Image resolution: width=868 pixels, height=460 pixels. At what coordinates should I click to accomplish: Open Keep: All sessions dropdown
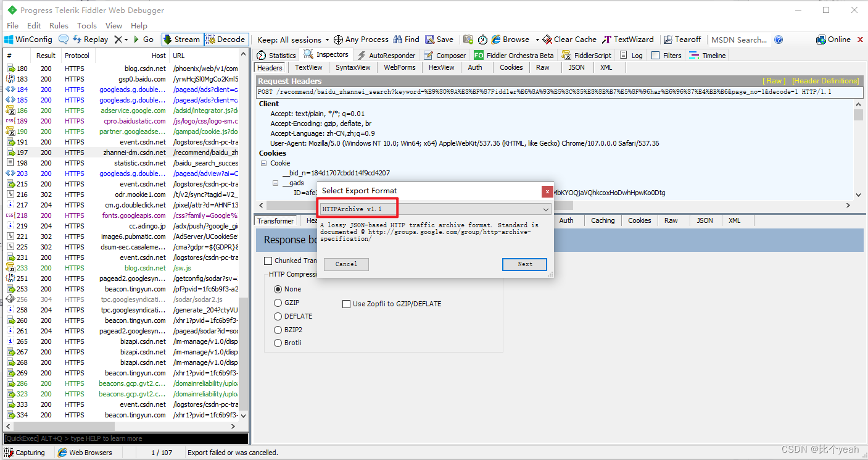tap(293, 40)
